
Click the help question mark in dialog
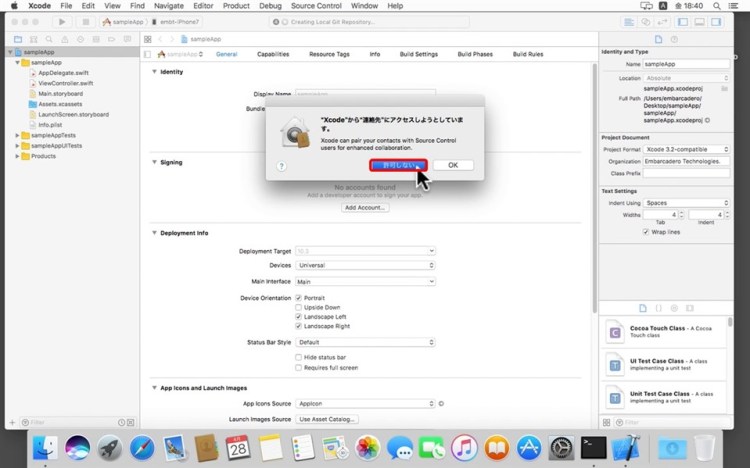pyautogui.click(x=281, y=166)
